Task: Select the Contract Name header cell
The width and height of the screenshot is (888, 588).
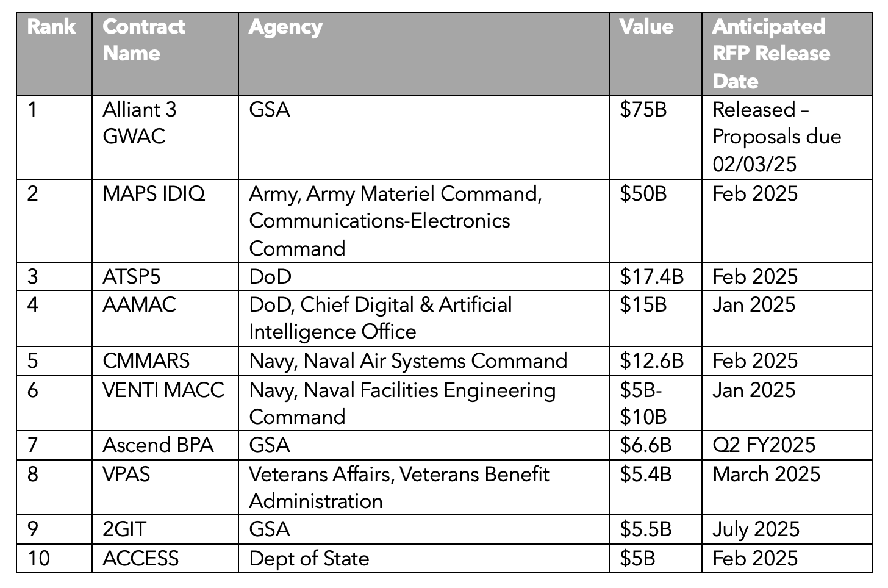Action: coord(165,54)
